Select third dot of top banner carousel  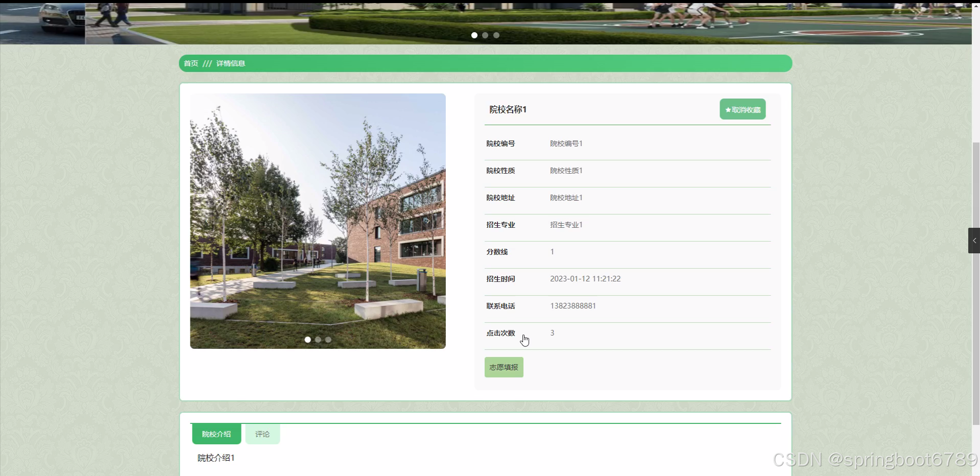point(496,35)
